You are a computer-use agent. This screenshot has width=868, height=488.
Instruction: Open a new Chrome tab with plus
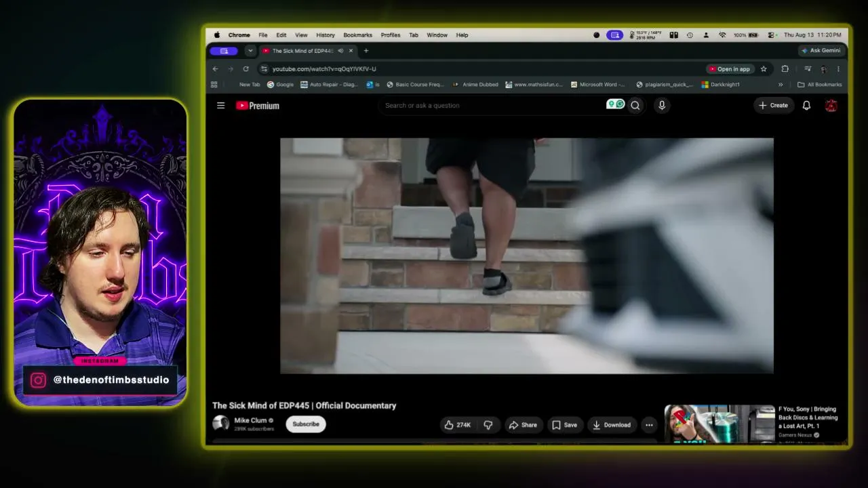coord(366,51)
